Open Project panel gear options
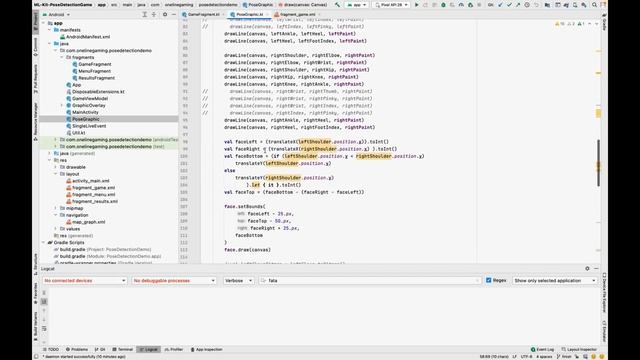This screenshot has height=360, width=640. pyautogui.click(x=165, y=14)
